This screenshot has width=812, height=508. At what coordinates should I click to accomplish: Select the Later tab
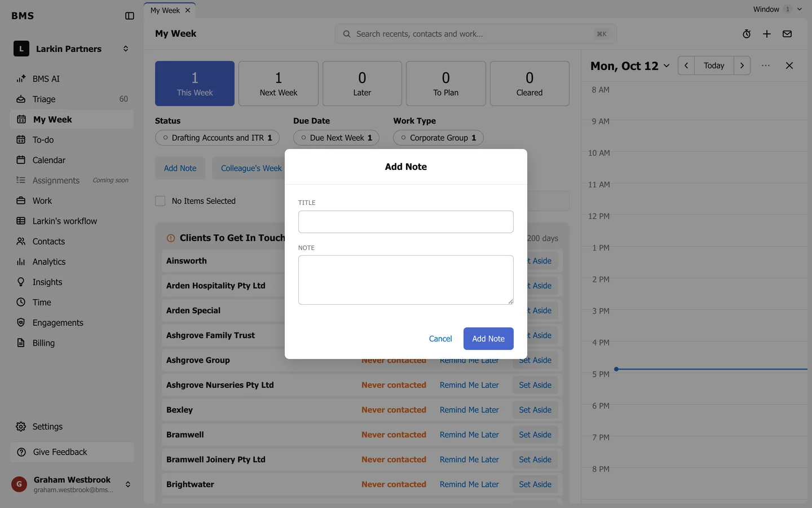click(x=362, y=84)
